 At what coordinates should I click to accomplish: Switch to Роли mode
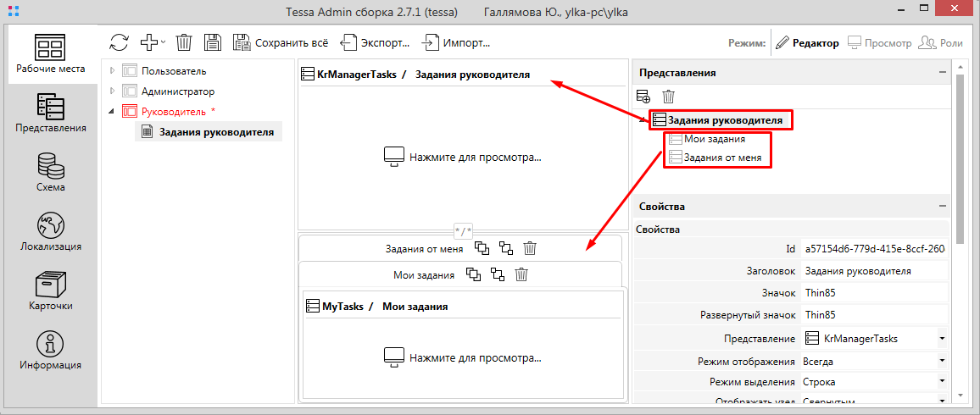(x=941, y=42)
